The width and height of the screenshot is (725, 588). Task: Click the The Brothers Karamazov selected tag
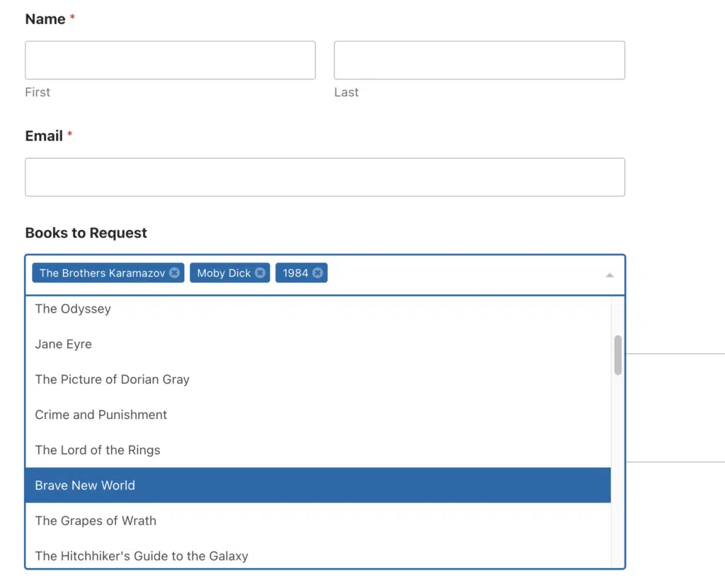(x=102, y=272)
